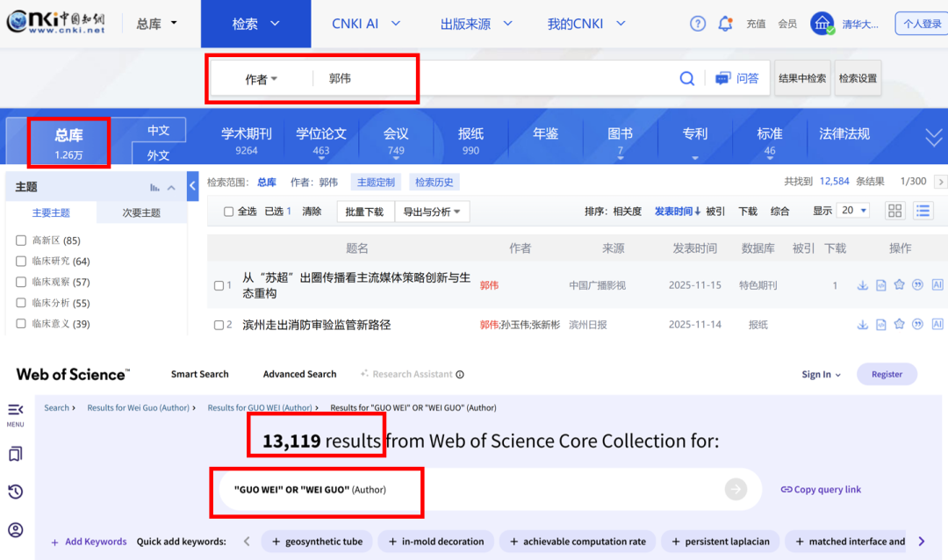
Task: Click the help question mark icon
Action: (x=698, y=24)
